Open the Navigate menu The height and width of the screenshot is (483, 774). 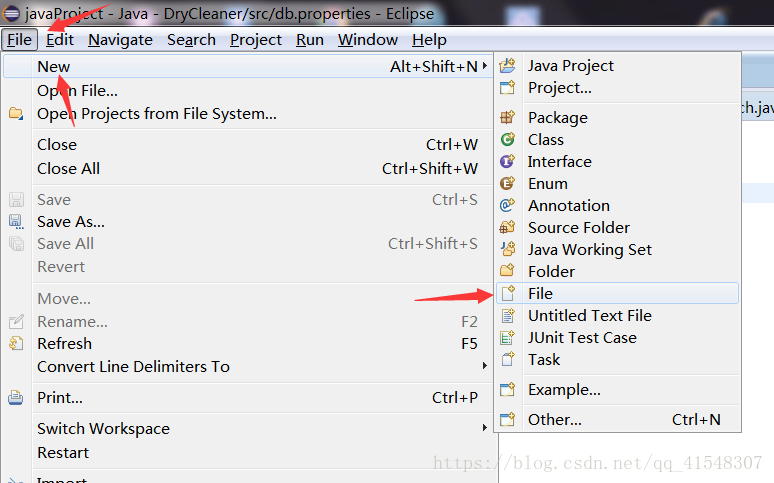(x=120, y=40)
